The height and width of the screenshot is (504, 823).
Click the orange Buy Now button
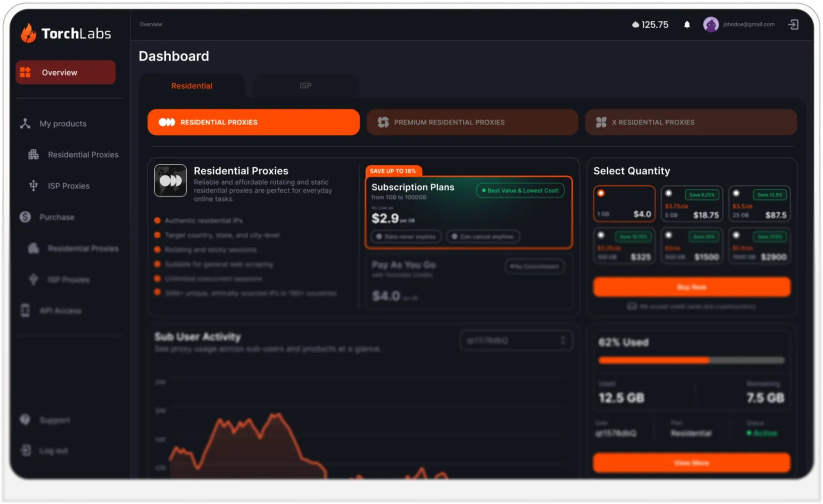[691, 287]
